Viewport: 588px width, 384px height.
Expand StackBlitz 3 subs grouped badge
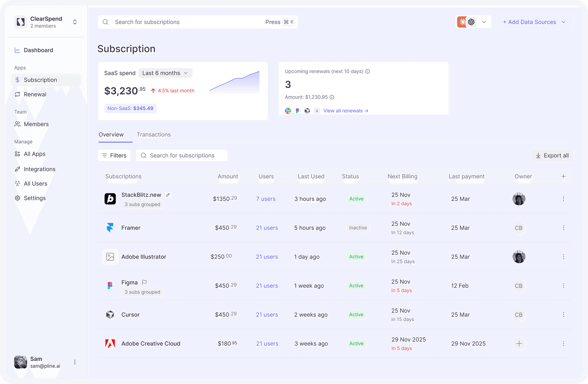(x=142, y=204)
